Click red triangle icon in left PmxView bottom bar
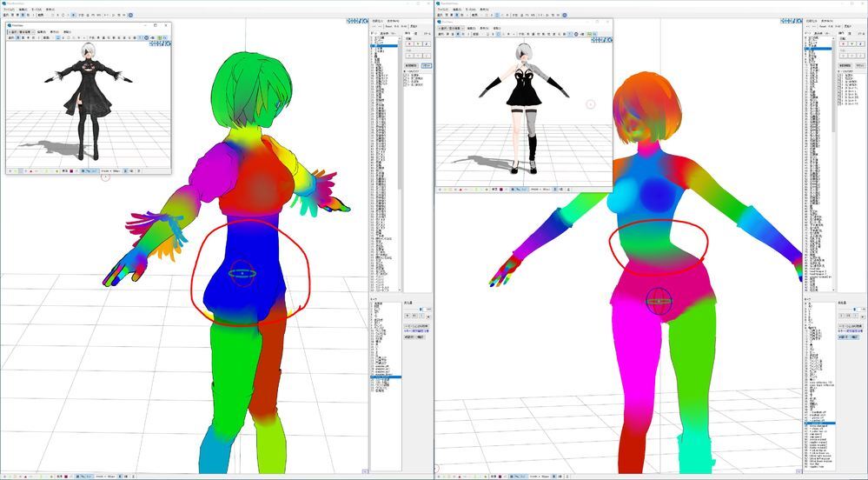The image size is (868, 480). click(x=31, y=171)
